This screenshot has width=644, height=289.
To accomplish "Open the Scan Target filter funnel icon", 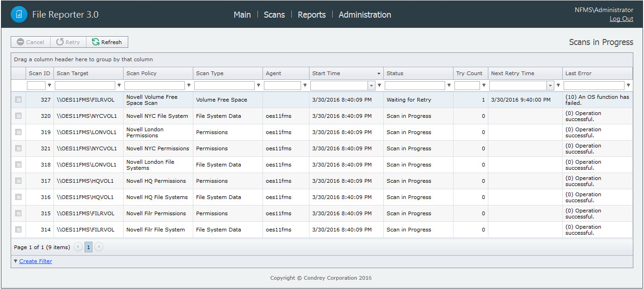I will click(119, 85).
